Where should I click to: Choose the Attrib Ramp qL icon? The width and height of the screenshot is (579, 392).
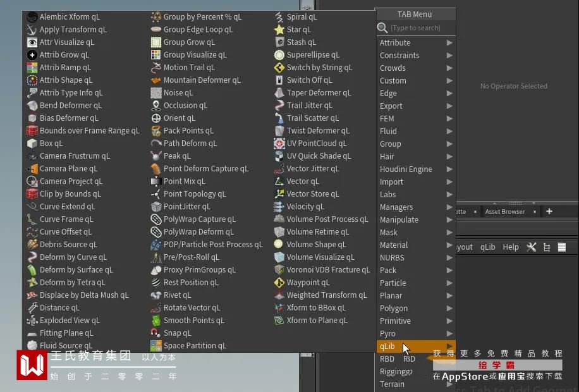(x=32, y=68)
